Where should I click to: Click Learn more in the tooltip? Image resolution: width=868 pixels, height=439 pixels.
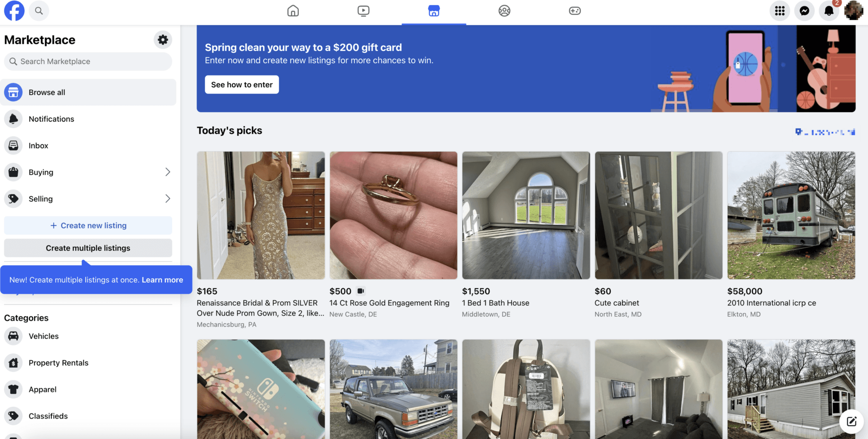(162, 280)
